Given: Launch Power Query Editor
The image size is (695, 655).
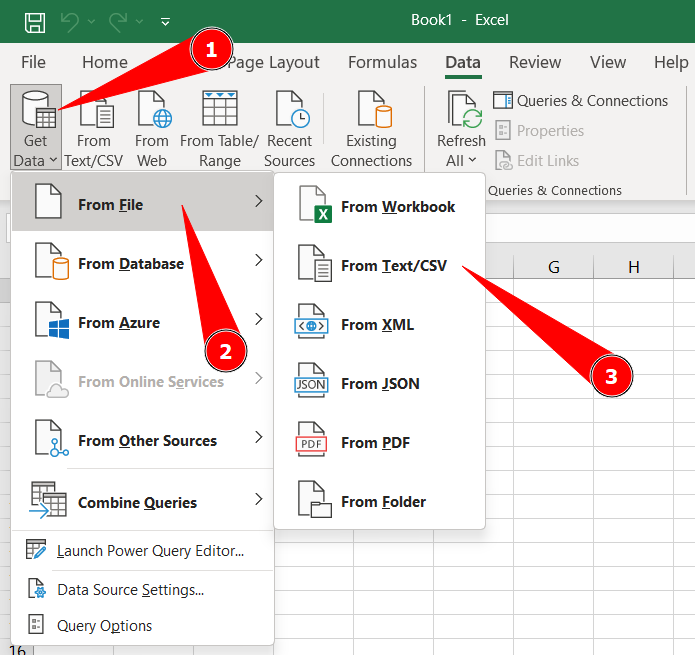Looking at the screenshot, I should pyautogui.click(x=143, y=550).
